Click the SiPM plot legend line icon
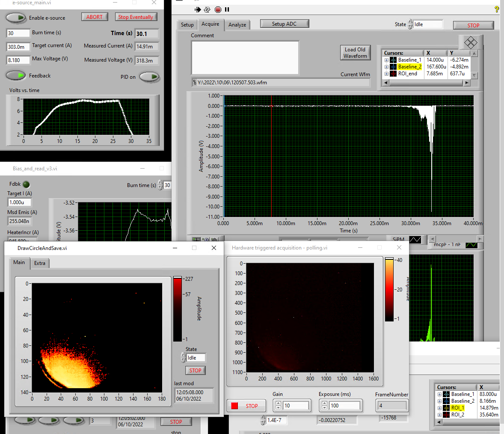The width and height of the screenshot is (504, 434). [x=415, y=240]
